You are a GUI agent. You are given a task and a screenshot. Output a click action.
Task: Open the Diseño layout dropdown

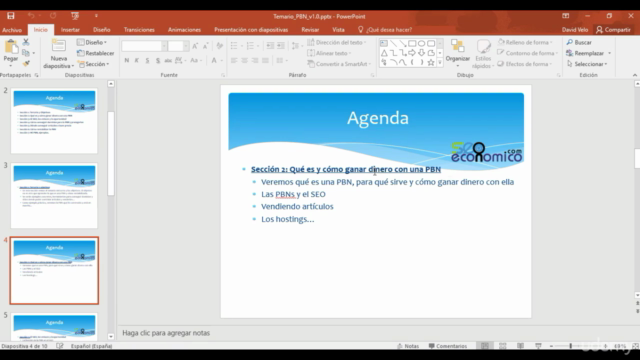click(92, 42)
